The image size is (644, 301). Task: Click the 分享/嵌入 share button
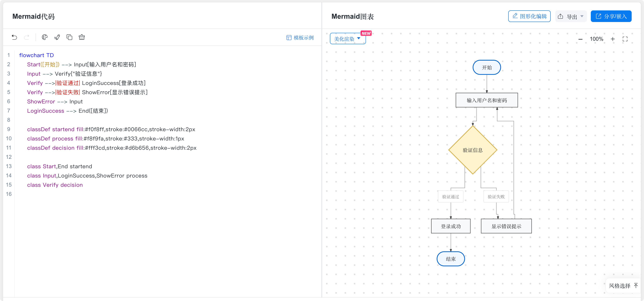tap(611, 16)
